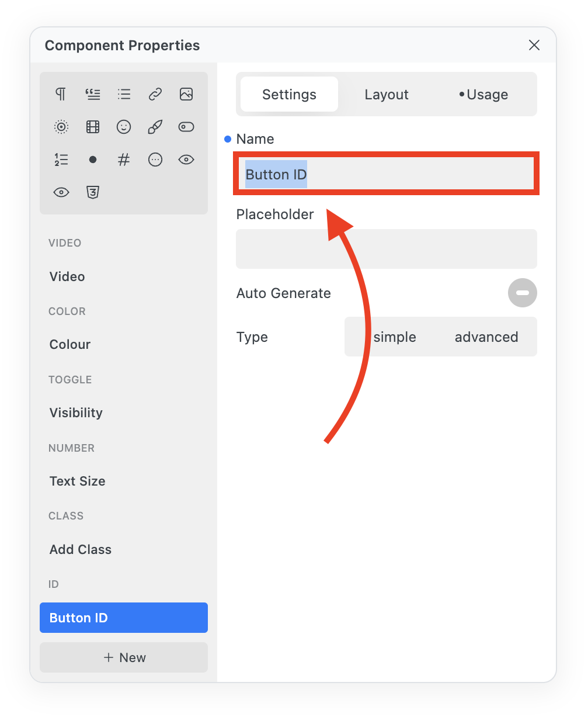This screenshot has height=717, width=588.
Task: Set Type to advanced
Action: (x=486, y=337)
